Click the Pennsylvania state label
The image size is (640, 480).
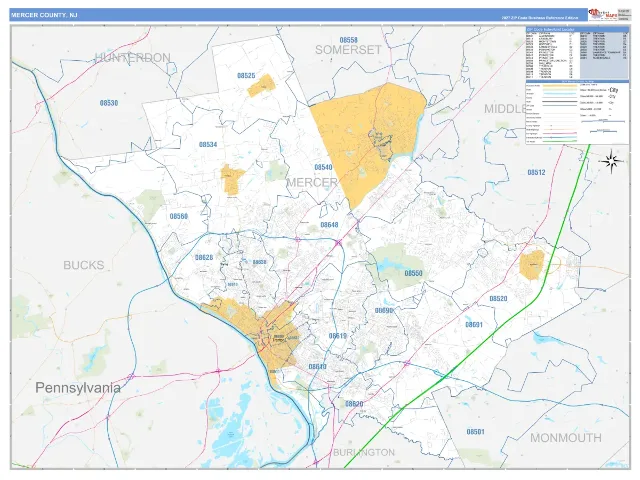[78, 387]
